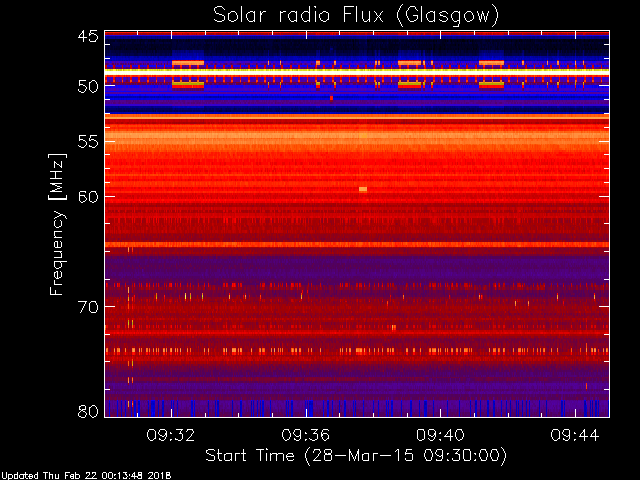Click the small red spot near 51 MHz
640x480 pixels.
point(331,98)
